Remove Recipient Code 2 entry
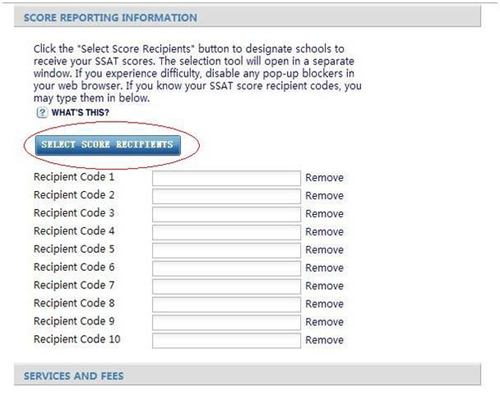This screenshot has width=500, height=410. click(x=324, y=196)
